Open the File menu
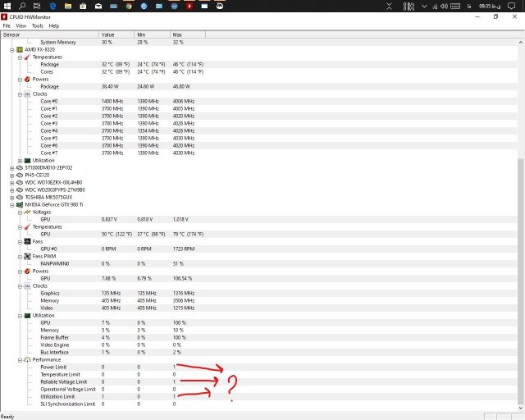 tap(7, 25)
